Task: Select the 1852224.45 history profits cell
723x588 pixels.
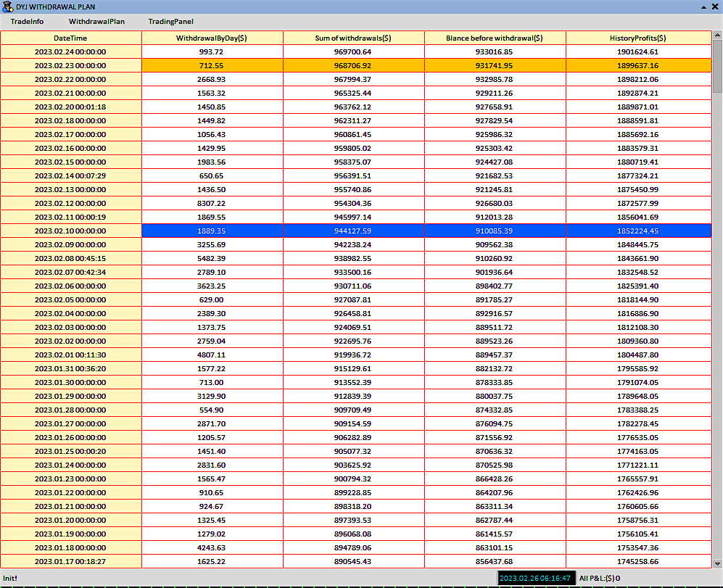Action: [x=638, y=231]
